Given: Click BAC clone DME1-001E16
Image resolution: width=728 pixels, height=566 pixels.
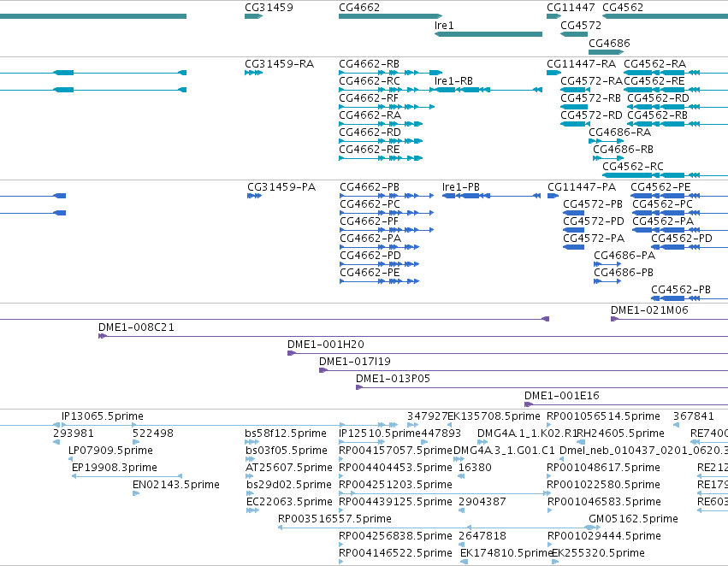Looking at the screenshot, I should [x=562, y=396].
